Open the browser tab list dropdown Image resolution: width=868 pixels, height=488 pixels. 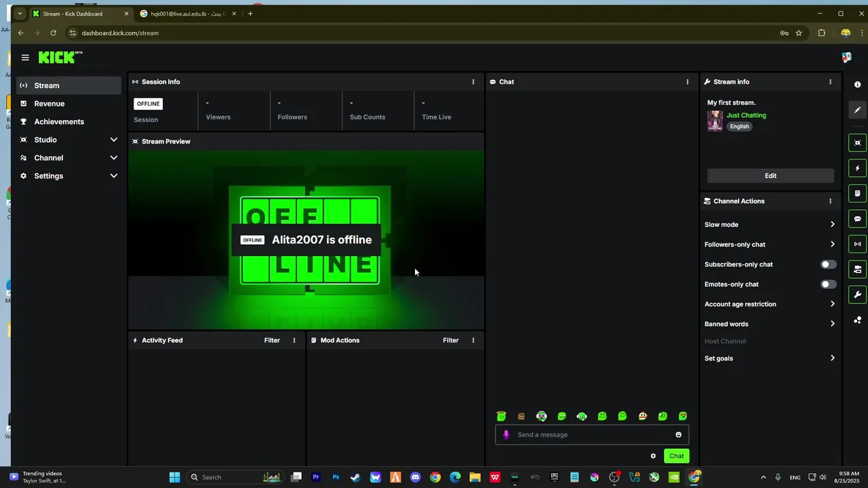coord(20,14)
